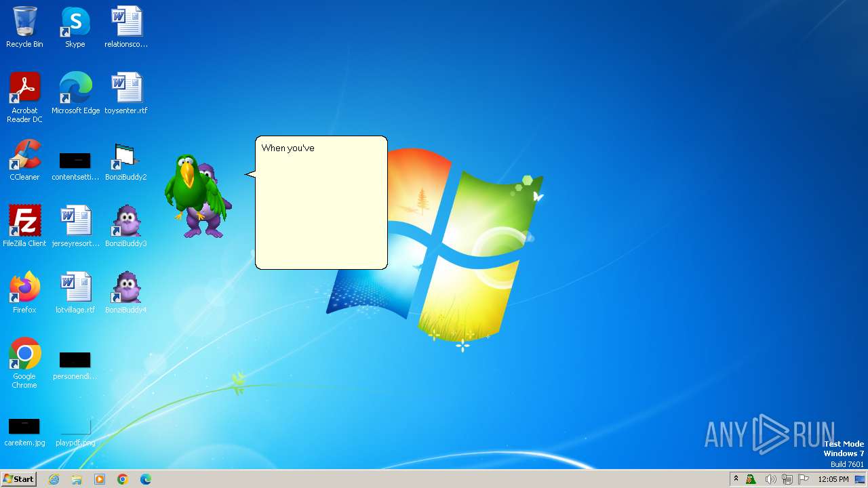Open the 12:05 PM clock
868x488 pixels.
[833, 479]
